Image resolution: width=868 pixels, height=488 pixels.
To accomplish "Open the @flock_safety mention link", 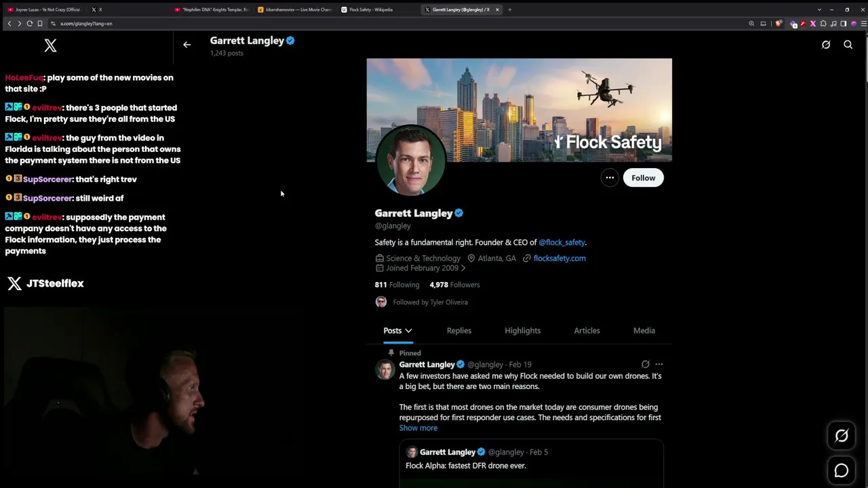I will click(561, 243).
